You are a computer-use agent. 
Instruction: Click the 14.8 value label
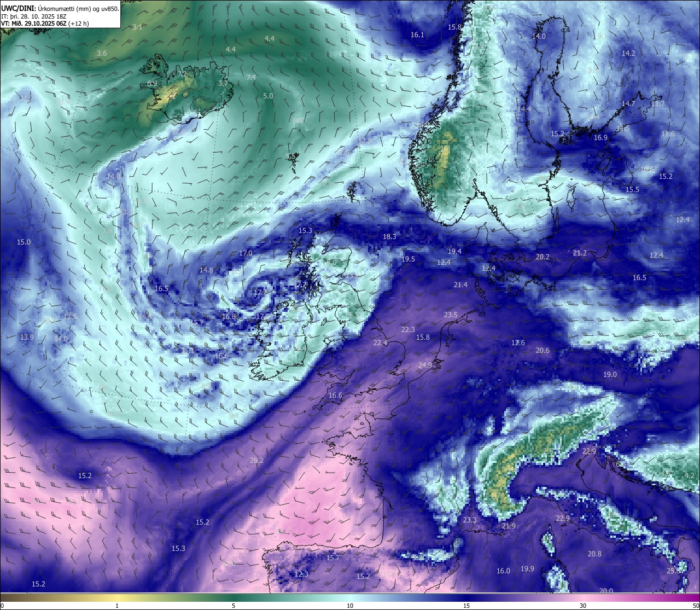pos(206,270)
